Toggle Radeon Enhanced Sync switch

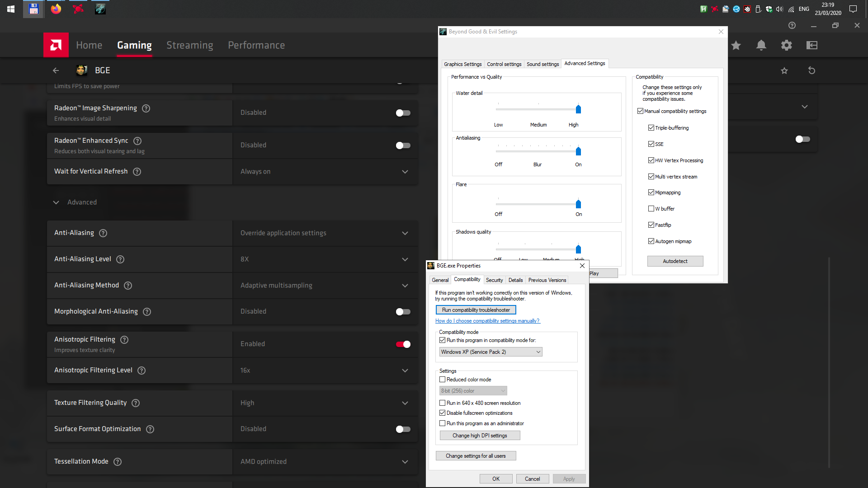pos(403,145)
